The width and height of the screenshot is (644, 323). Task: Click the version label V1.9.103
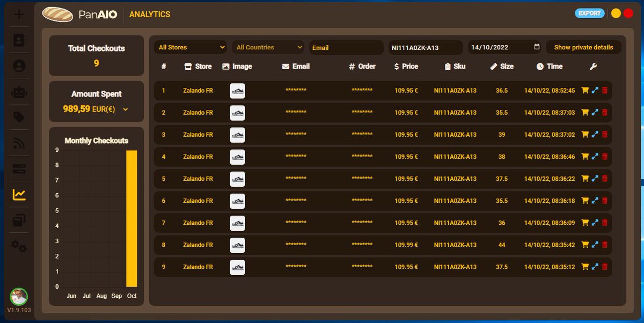click(x=19, y=311)
